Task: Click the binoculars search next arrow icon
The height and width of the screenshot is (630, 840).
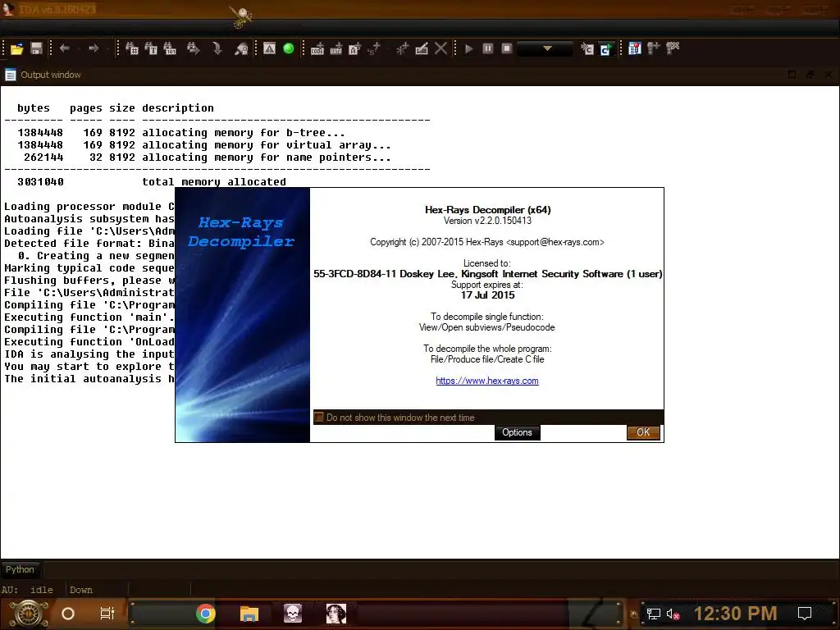Action: click(193, 48)
